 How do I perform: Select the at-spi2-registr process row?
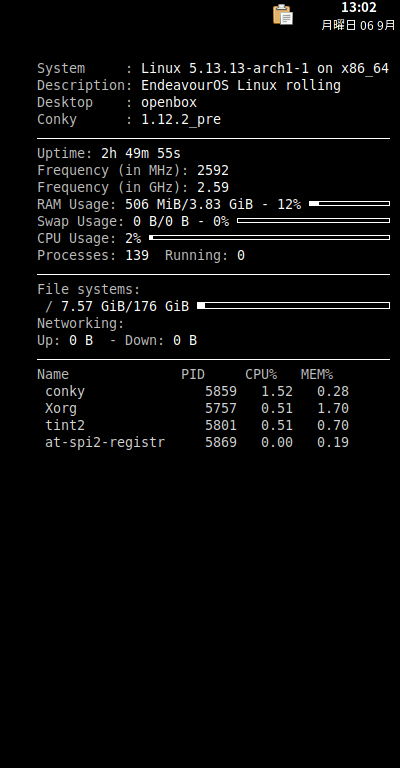pyautogui.click(x=197, y=442)
